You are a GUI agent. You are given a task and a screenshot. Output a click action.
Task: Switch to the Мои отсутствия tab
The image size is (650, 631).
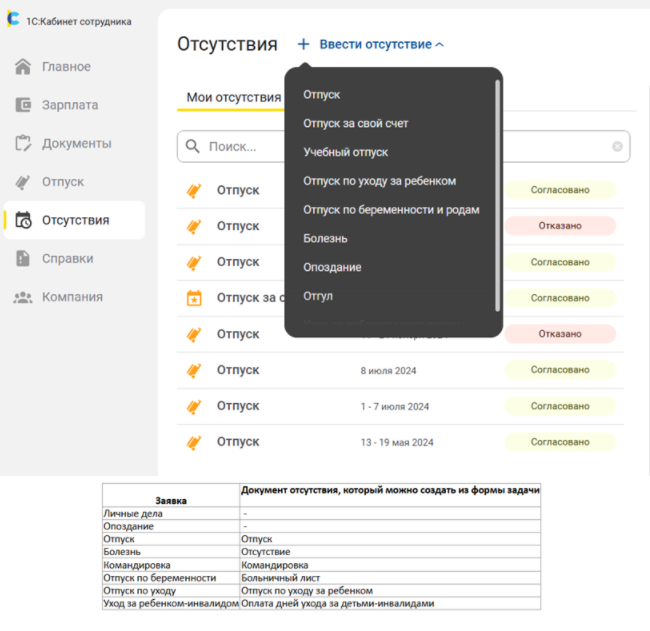tap(233, 97)
